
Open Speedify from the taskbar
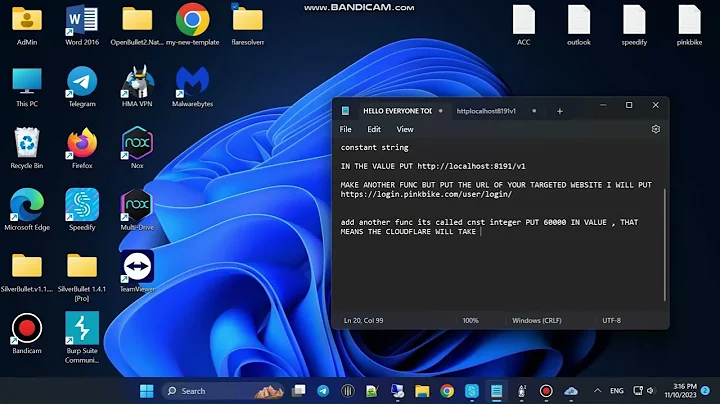(472, 391)
